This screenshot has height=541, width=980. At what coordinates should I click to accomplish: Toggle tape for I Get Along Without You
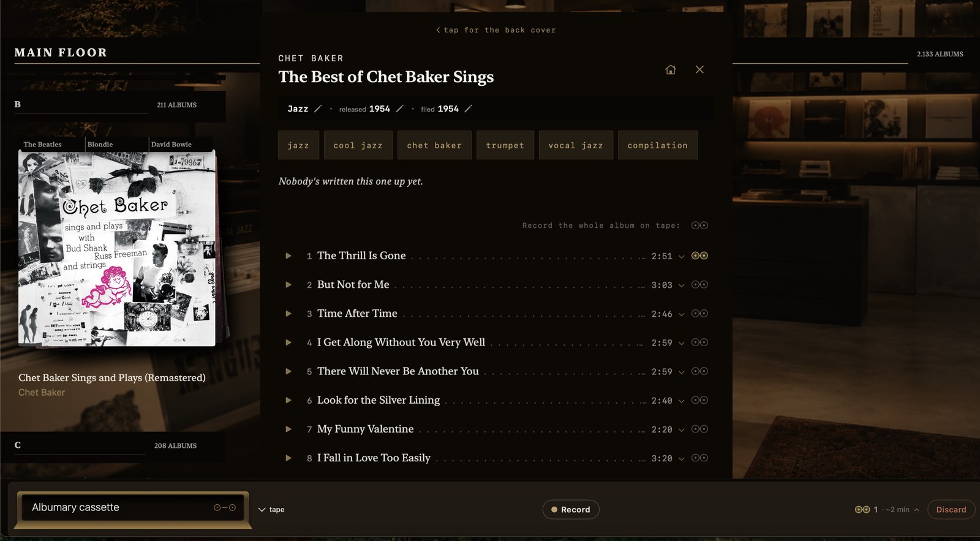tap(699, 342)
